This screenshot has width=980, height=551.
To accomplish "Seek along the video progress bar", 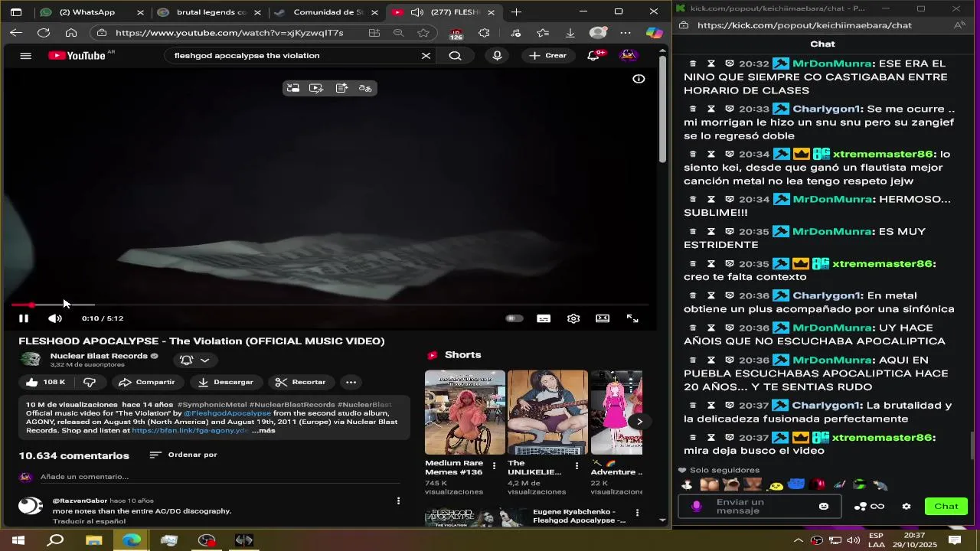I will (x=331, y=305).
